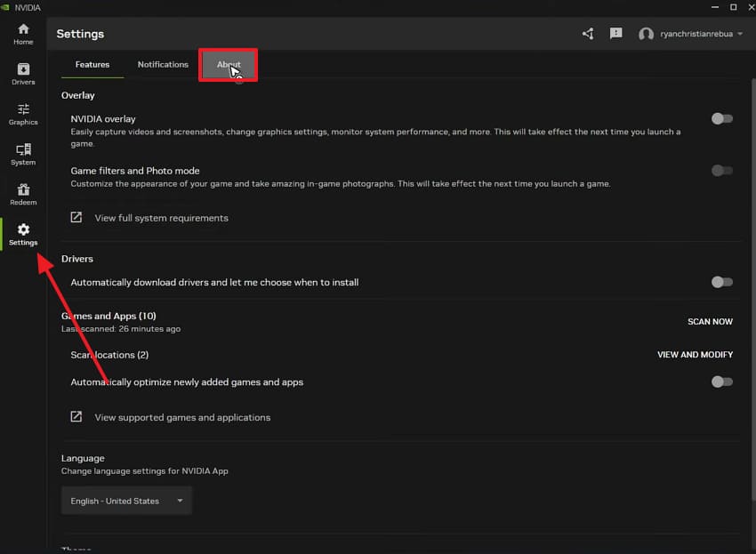
Task: Click the ryanchristianrebua profile avatar
Action: tap(646, 34)
